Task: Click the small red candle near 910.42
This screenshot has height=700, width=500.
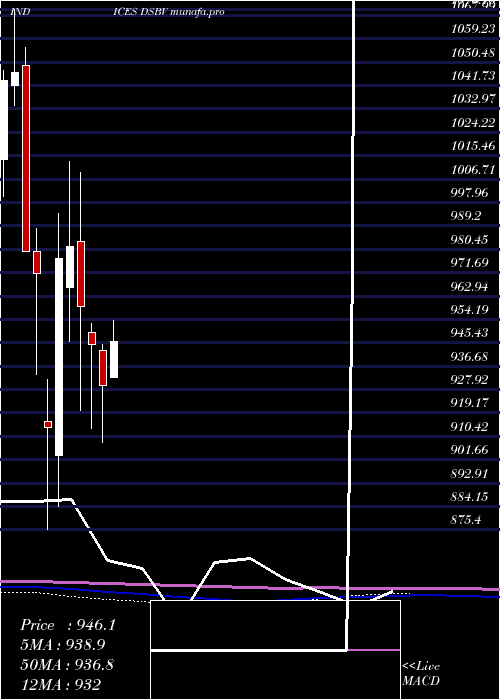Action: coord(48,424)
